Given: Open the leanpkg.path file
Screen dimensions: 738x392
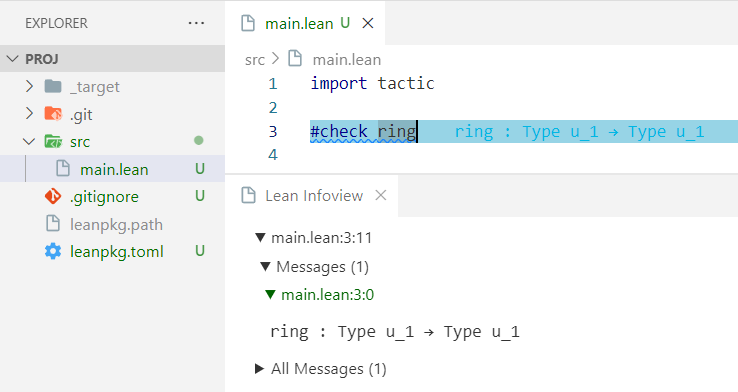Looking at the screenshot, I should (116, 224).
